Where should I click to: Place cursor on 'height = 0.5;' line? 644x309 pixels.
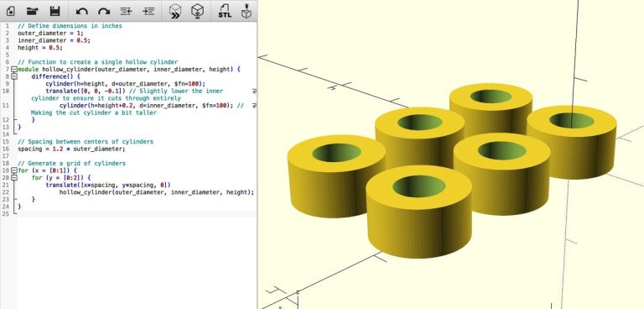(40, 48)
